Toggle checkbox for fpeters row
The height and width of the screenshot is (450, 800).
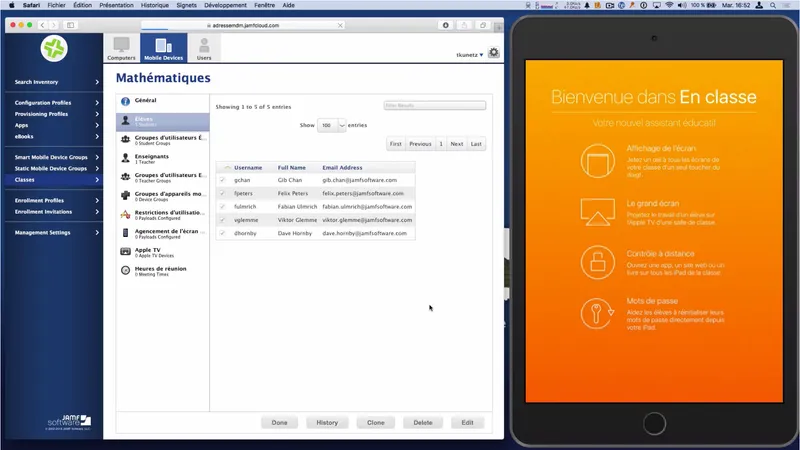coord(222,193)
